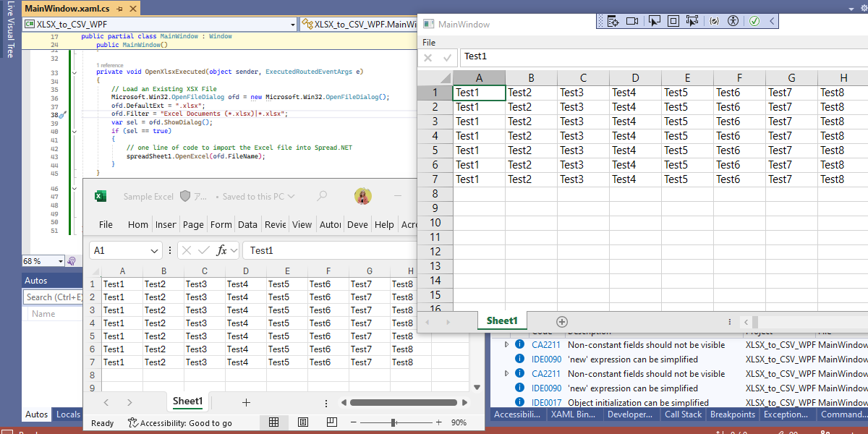Open Saved to this PC dropdown

(x=258, y=196)
